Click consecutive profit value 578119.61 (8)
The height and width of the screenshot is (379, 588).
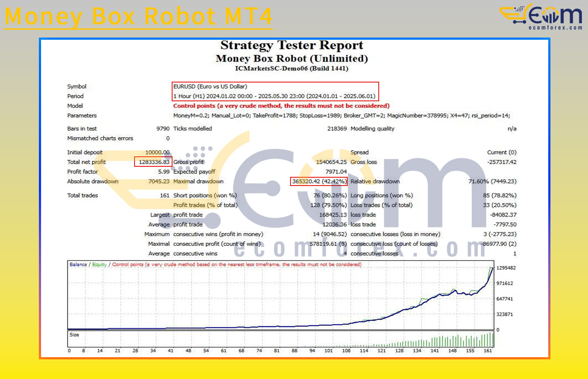click(328, 244)
